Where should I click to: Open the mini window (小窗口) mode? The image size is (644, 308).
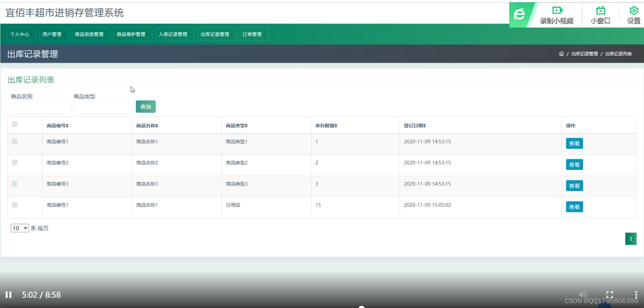600,15
